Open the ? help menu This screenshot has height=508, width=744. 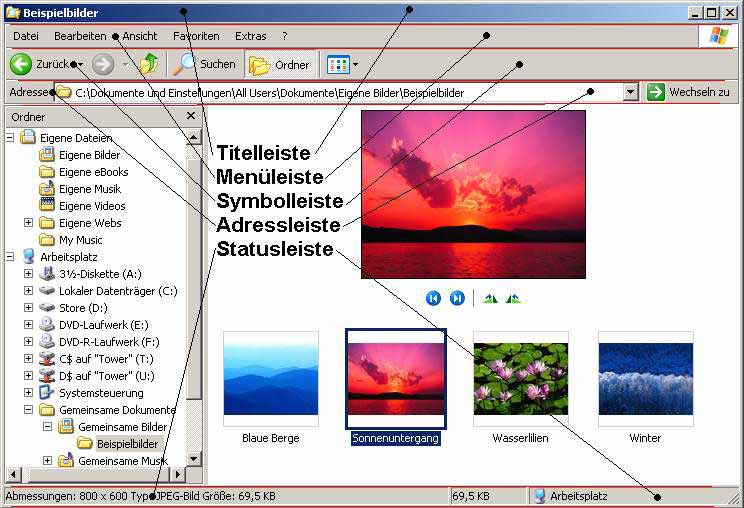point(285,36)
